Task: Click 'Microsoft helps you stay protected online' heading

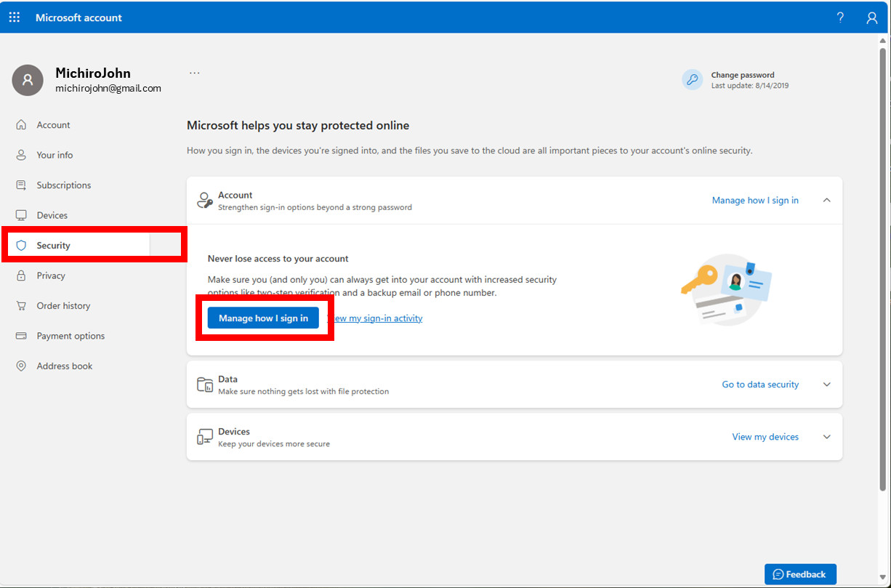Action: pos(298,126)
